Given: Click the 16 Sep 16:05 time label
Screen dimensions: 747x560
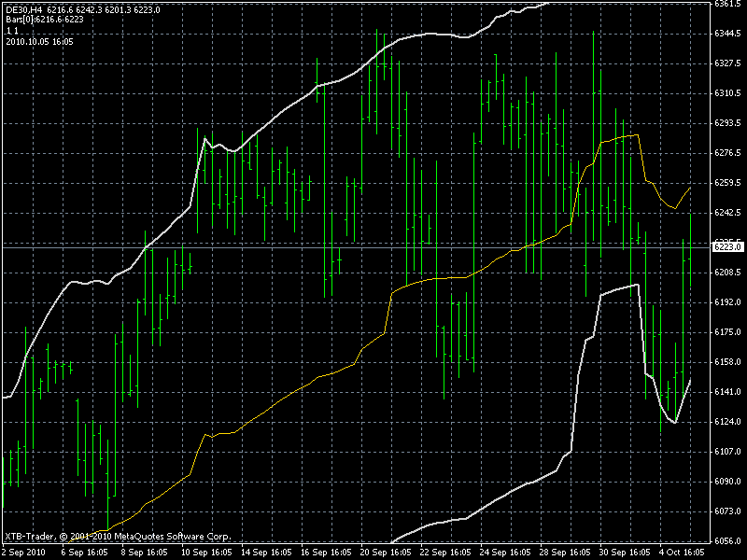Looking at the screenshot, I should click(325, 553).
